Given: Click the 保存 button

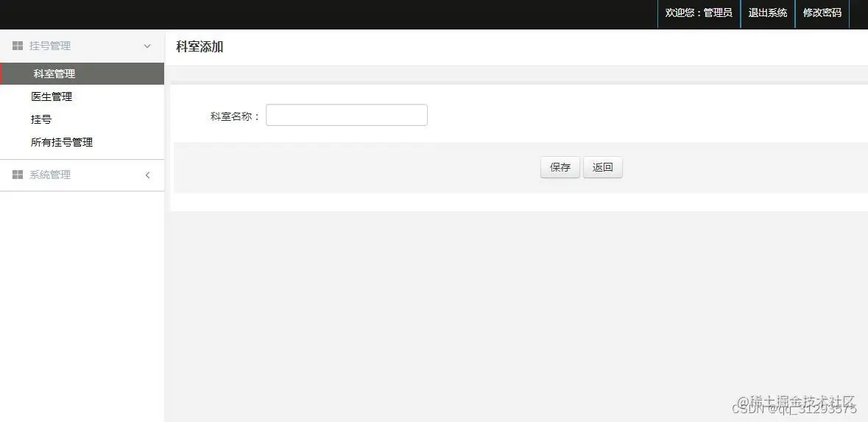Looking at the screenshot, I should 560,167.
